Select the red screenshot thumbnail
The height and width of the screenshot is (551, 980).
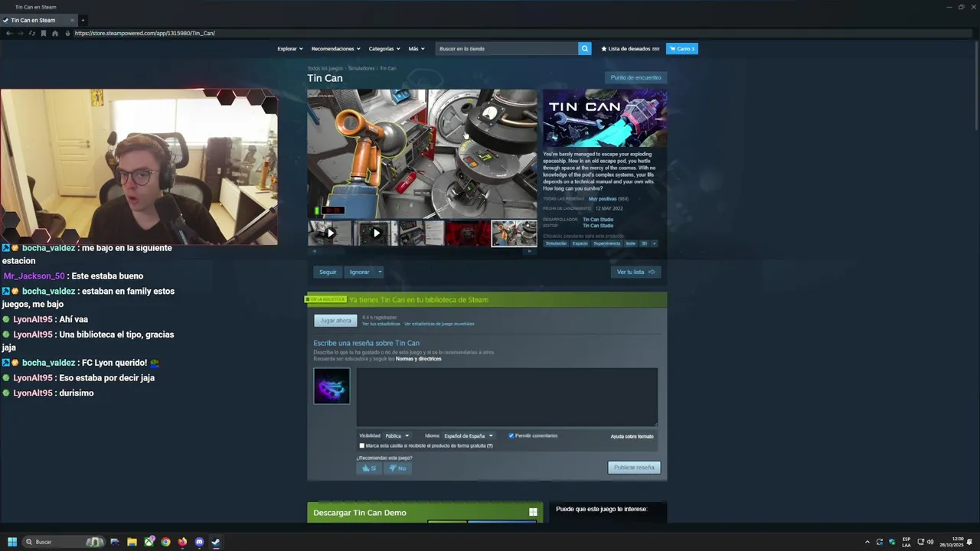tap(468, 233)
